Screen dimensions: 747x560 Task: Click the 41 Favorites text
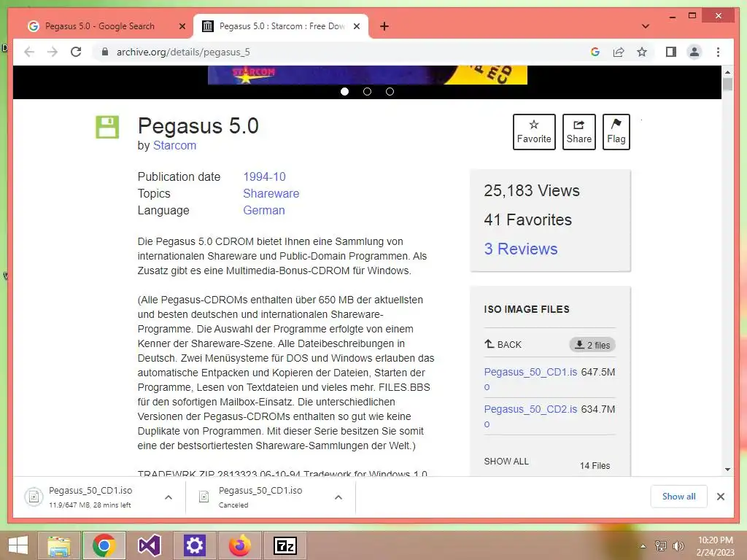pos(528,219)
